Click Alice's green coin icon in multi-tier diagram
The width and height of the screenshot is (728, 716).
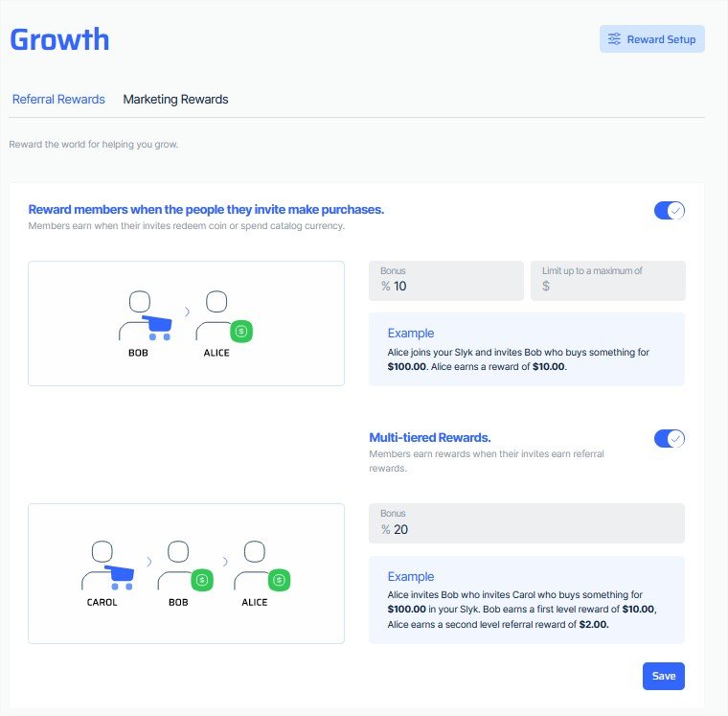pos(279,580)
